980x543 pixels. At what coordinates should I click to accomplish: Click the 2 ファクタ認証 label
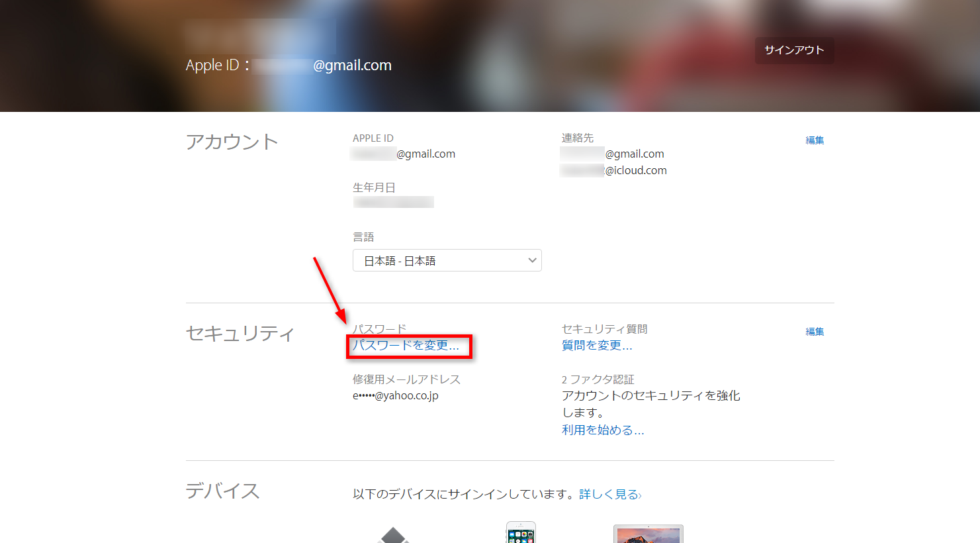point(598,379)
